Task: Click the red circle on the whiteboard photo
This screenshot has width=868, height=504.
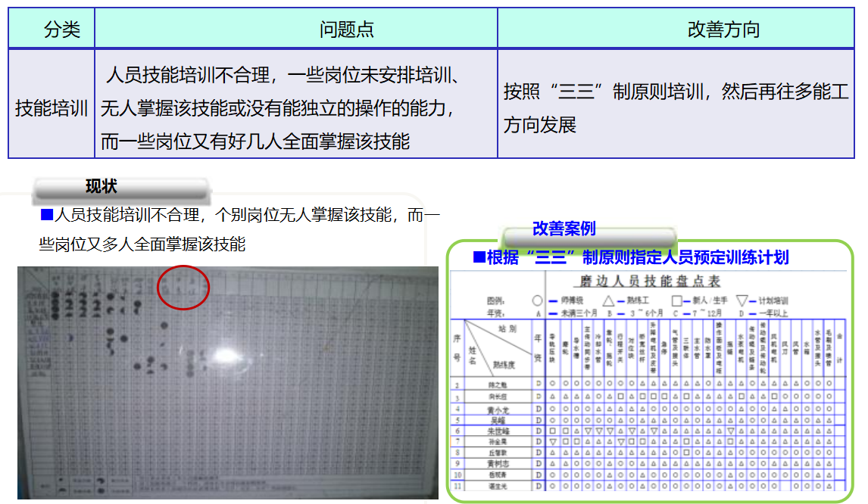Action: pos(183,288)
